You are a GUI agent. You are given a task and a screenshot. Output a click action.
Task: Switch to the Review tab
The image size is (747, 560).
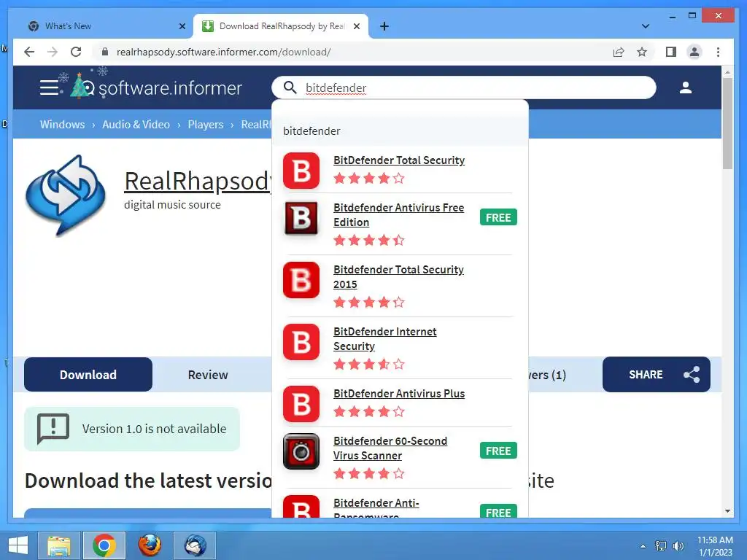pyautogui.click(x=208, y=375)
